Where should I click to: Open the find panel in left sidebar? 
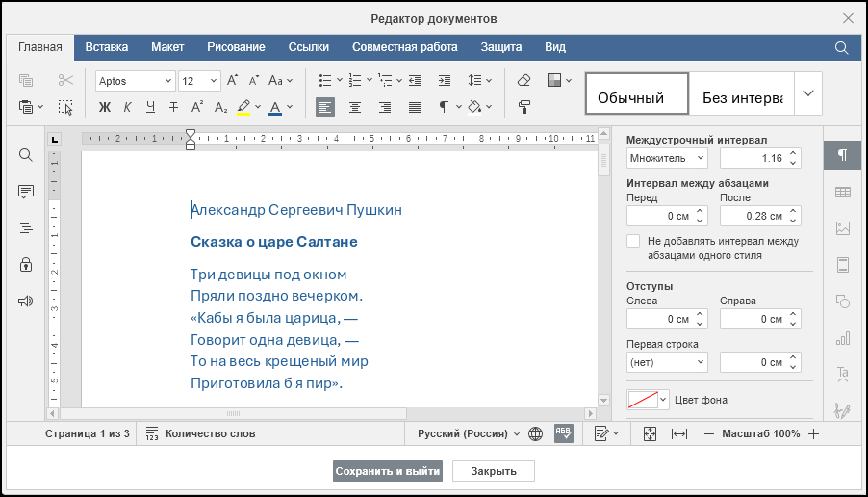click(x=25, y=154)
